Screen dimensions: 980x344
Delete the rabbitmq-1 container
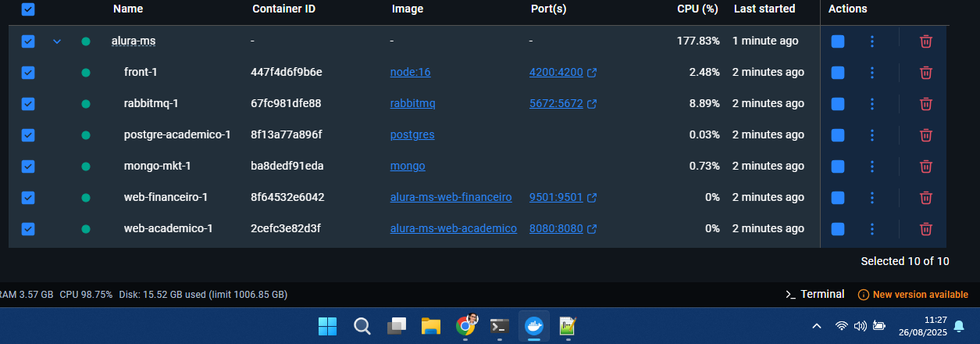click(925, 104)
